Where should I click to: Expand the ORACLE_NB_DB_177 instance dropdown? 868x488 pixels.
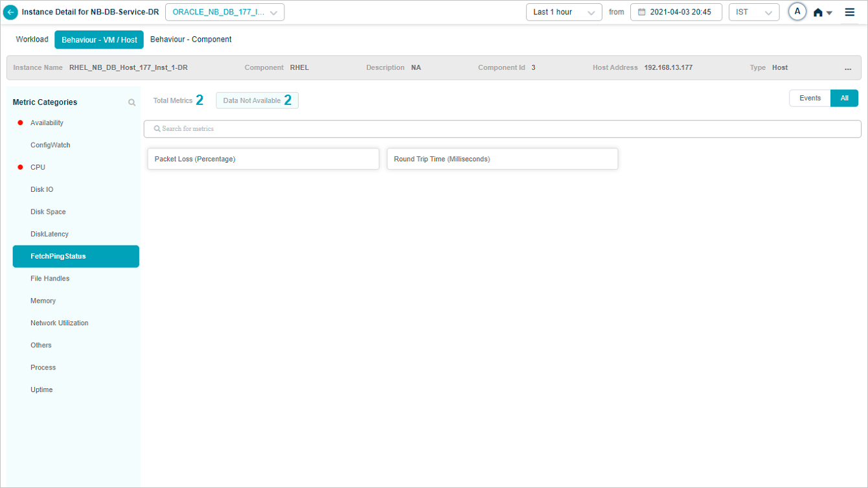[x=225, y=12]
